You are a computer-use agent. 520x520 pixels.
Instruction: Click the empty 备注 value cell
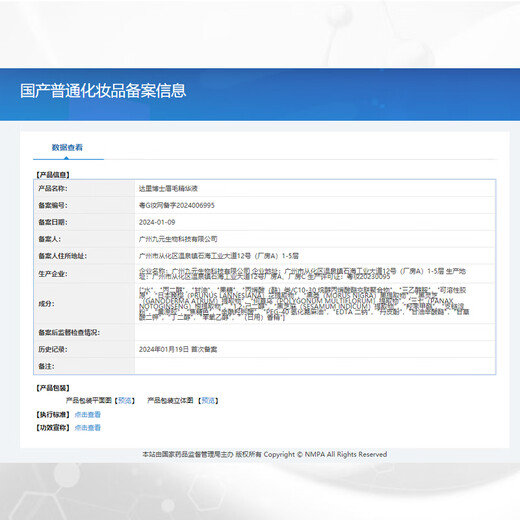pyautogui.click(x=315, y=366)
